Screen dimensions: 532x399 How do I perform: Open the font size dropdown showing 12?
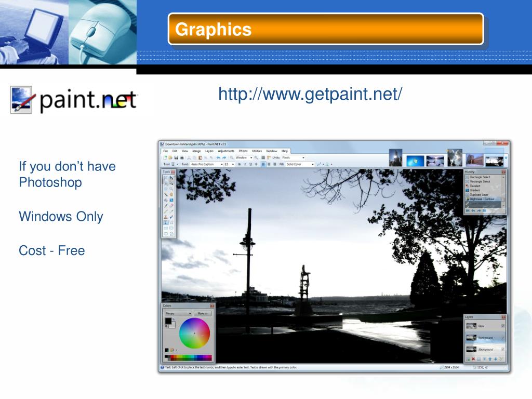coord(229,164)
